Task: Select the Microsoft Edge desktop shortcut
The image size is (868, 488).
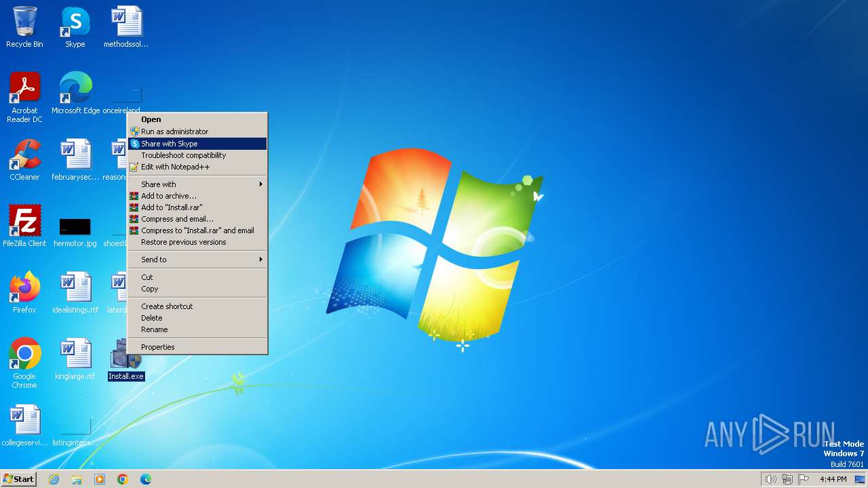Action: click(75, 94)
